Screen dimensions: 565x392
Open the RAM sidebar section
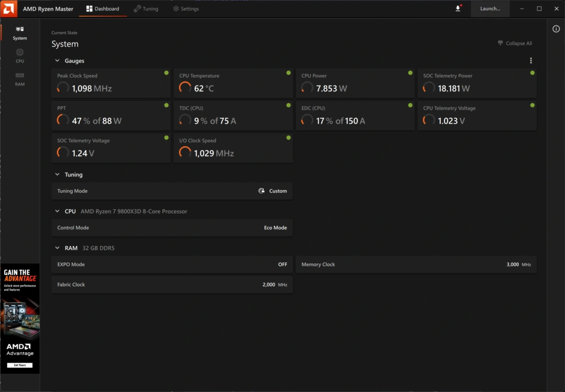point(20,79)
